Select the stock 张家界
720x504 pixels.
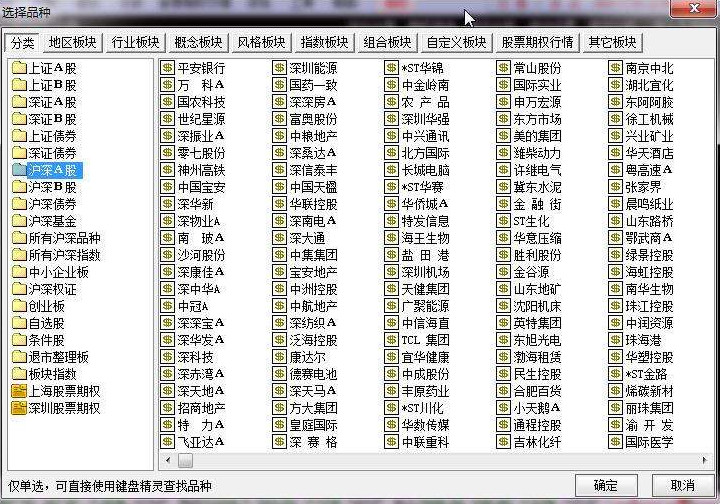[643, 187]
